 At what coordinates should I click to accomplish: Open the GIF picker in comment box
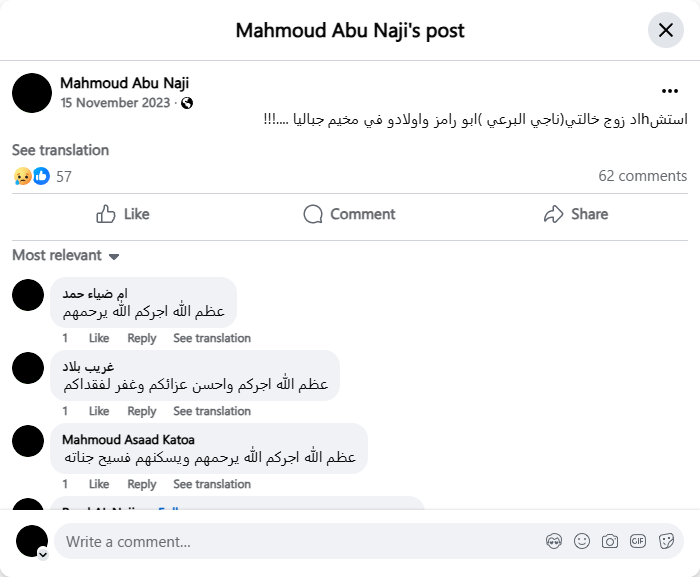click(x=637, y=541)
